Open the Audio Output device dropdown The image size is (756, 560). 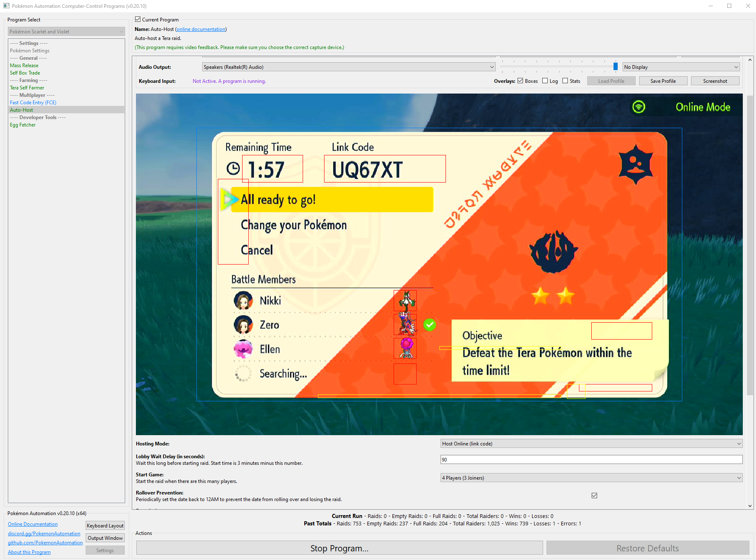pyautogui.click(x=348, y=67)
